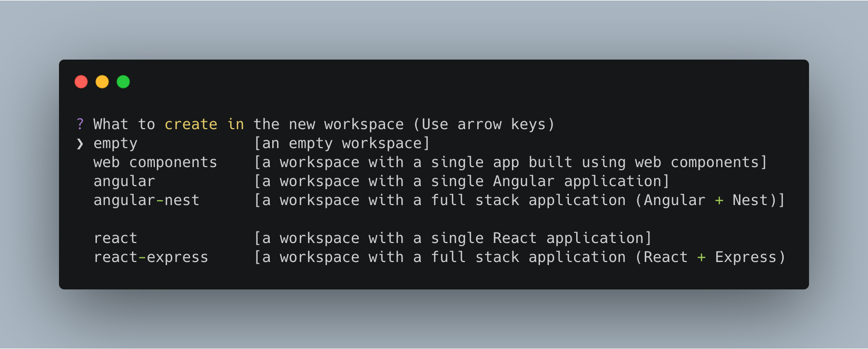
Task: Select the angular workspace option
Action: [x=124, y=181]
